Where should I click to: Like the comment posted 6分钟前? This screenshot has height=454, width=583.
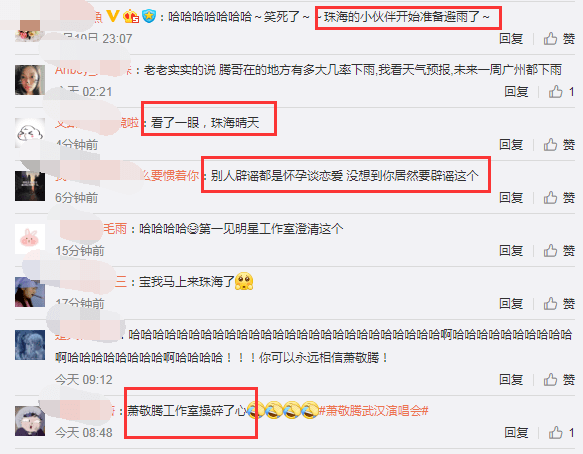559,198
